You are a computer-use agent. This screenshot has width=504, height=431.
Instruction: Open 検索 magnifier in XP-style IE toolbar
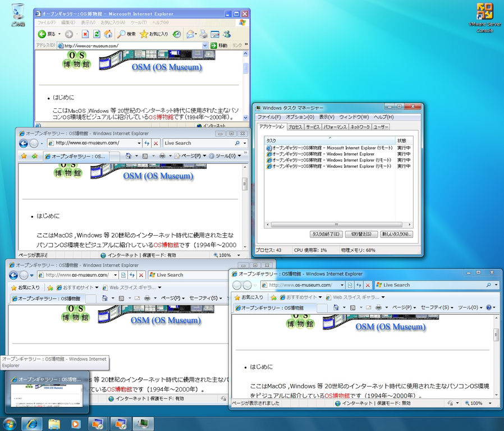coord(126,34)
